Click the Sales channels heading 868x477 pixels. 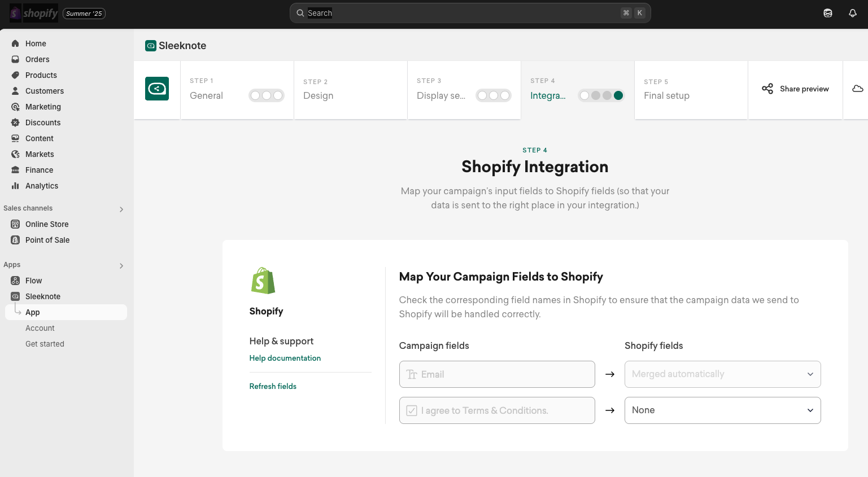click(x=28, y=208)
